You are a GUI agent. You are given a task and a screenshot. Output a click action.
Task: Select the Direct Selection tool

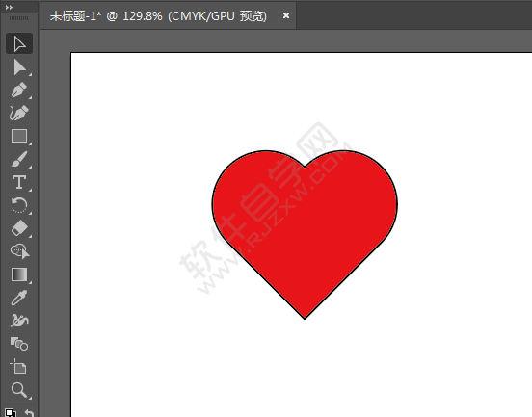pos(19,67)
